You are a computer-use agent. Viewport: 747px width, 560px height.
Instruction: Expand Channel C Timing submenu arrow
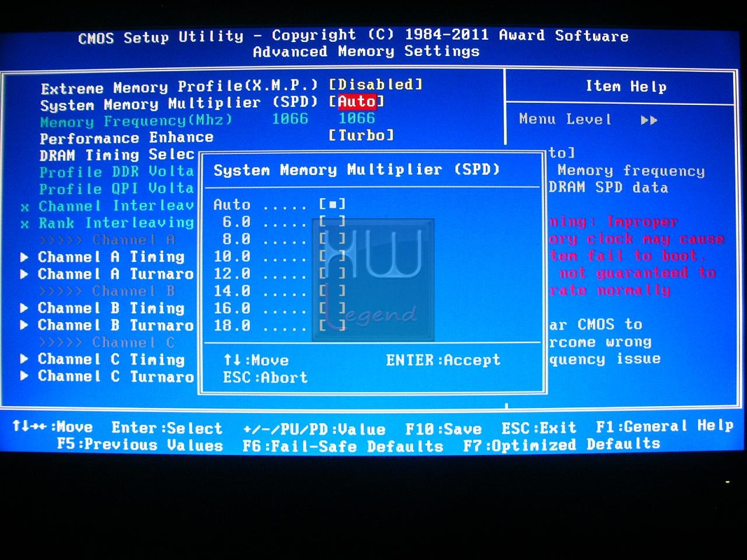click(25, 359)
